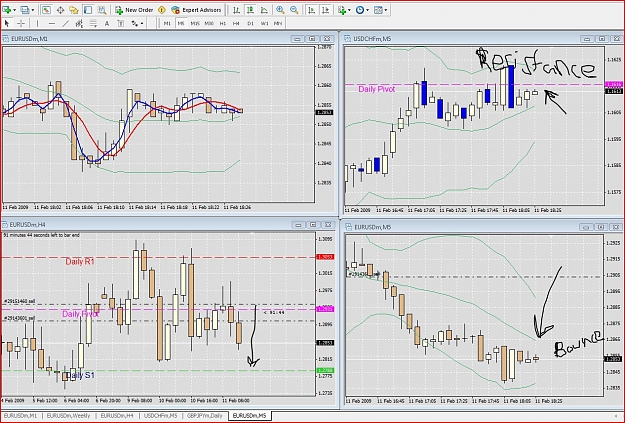Select the Daily R1 label on H4 chart
Image resolution: width=625 pixels, height=423 pixels.
(80, 262)
